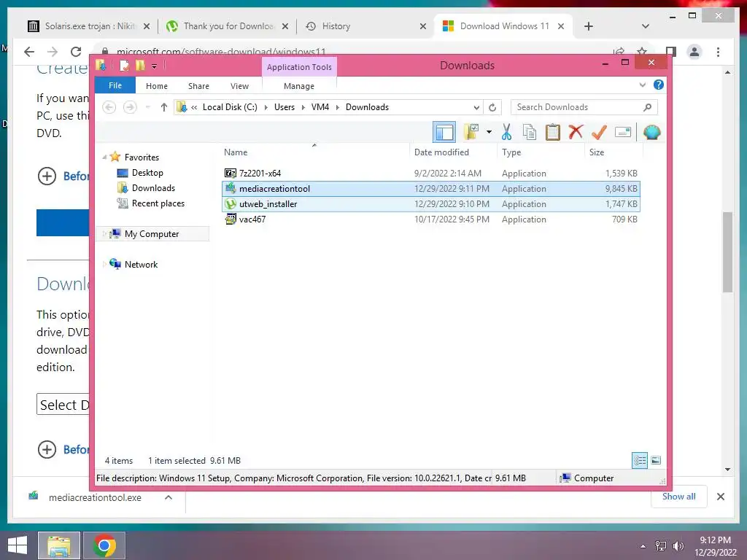Open the network tray icon
Viewport: 747px width, 560px height.
[x=661, y=546]
